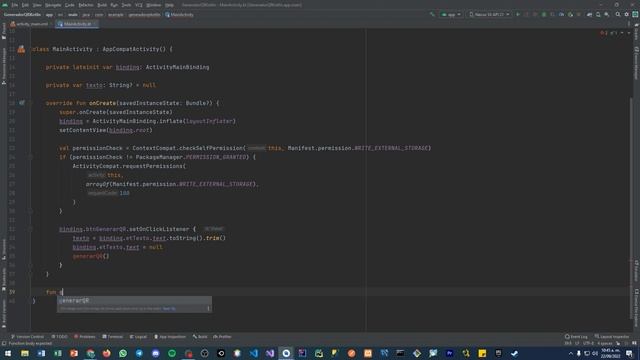Open the Run menu

114,5
